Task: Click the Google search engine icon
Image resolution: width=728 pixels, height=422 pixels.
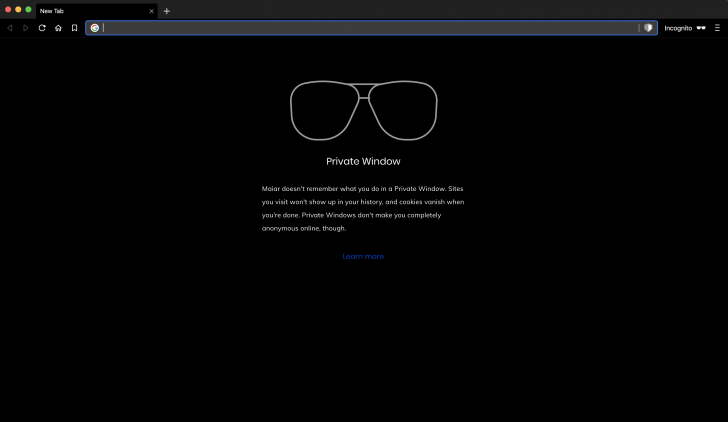Action: (x=95, y=28)
